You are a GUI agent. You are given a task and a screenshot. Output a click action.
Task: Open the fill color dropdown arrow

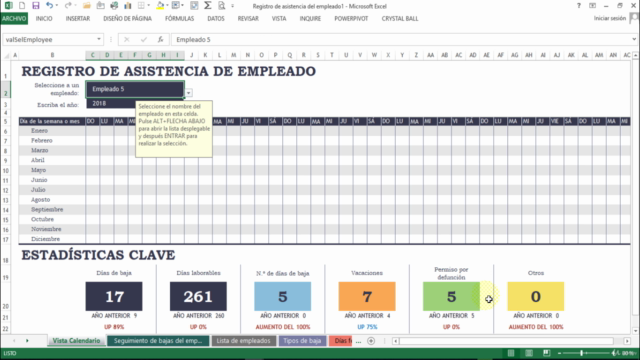click(x=167, y=6)
